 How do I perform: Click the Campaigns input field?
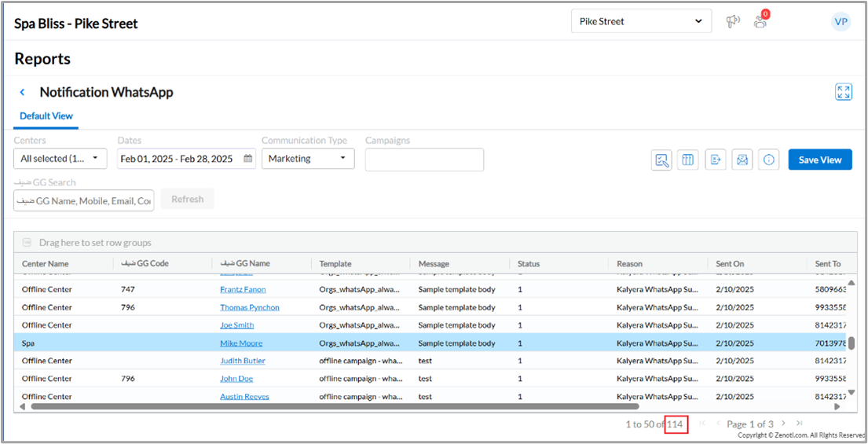tap(425, 160)
